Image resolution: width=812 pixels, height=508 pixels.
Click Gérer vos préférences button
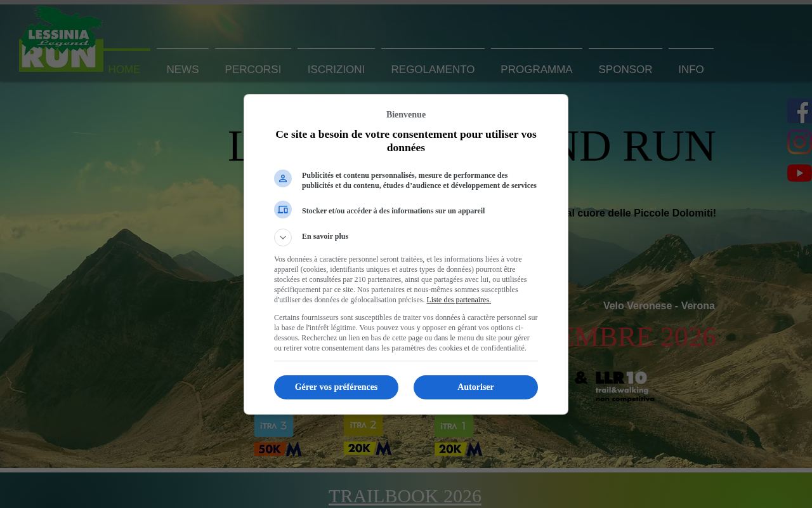[x=336, y=387]
